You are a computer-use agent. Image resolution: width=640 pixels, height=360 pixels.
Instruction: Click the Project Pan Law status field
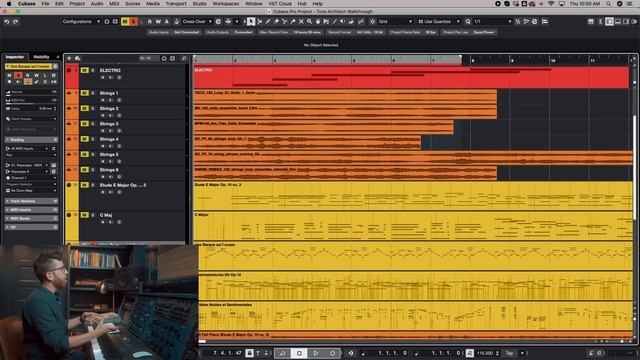pyautogui.click(x=469, y=32)
